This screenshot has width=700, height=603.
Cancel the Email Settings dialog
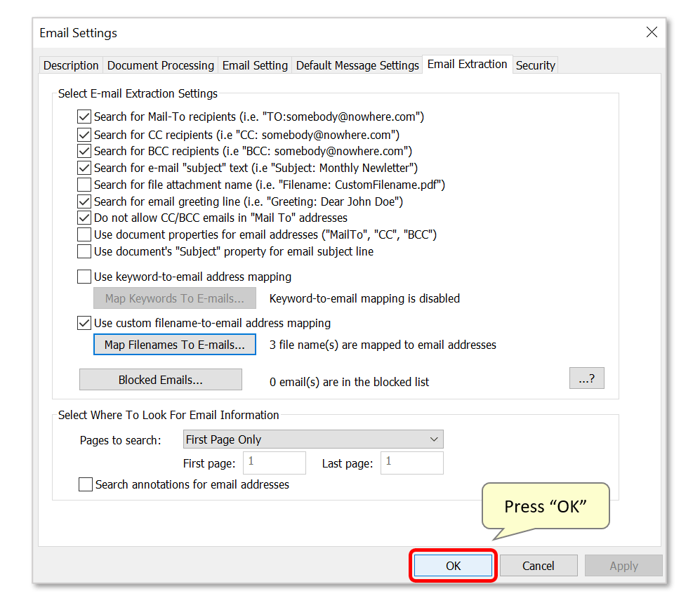tap(539, 566)
